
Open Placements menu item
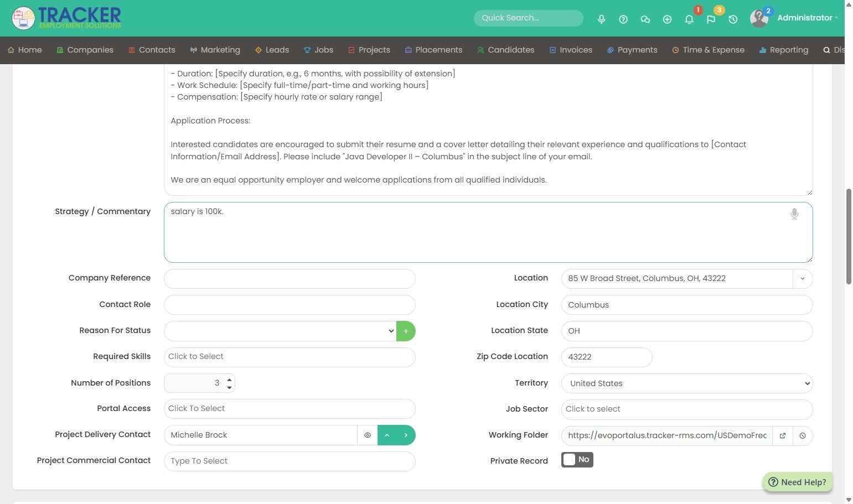coord(433,50)
